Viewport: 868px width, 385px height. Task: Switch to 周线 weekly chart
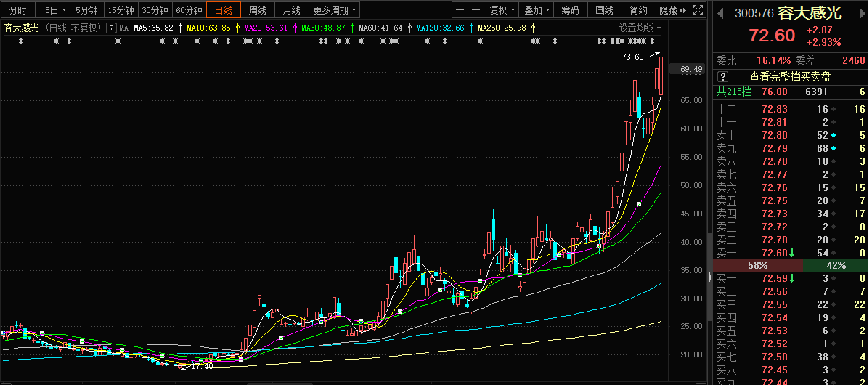click(258, 10)
